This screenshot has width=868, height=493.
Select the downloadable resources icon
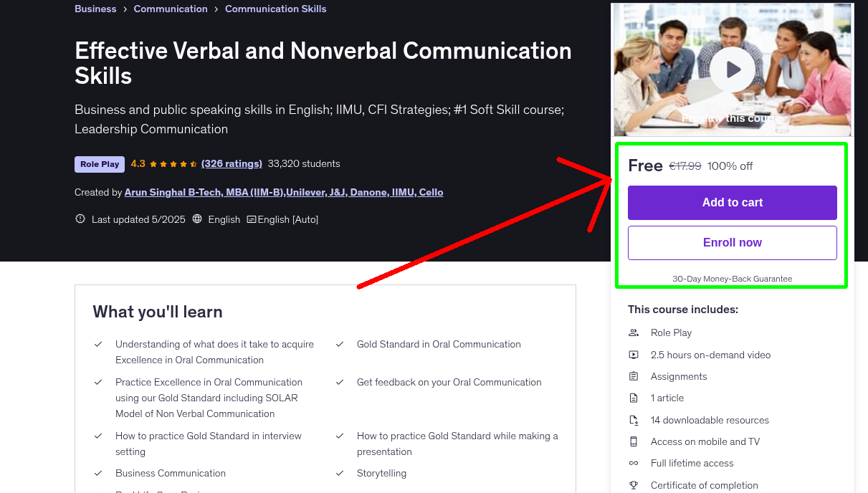click(x=634, y=420)
